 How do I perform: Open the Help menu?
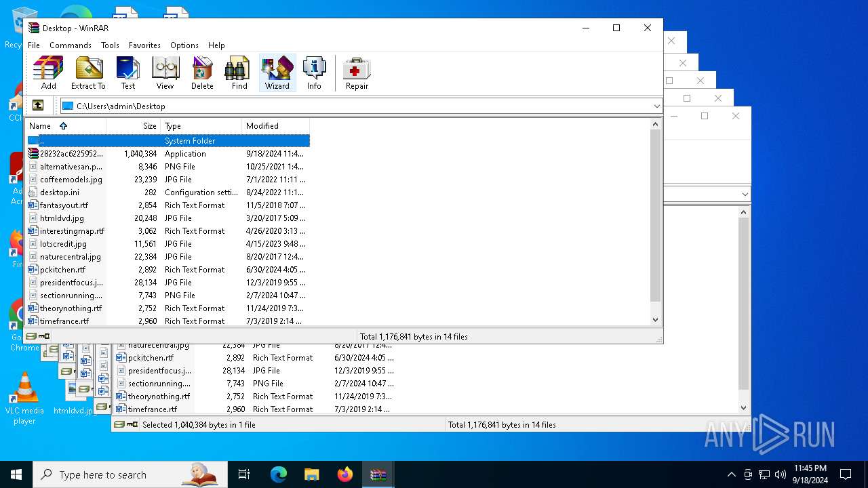point(216,45)
